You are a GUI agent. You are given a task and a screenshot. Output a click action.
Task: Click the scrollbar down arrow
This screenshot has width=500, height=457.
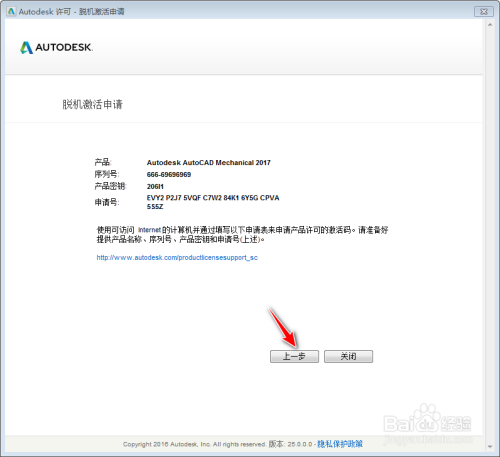(490, 447)
